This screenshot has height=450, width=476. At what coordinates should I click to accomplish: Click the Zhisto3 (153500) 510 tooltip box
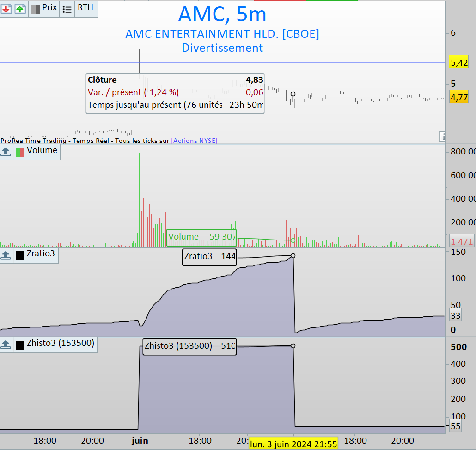(190, 347)
